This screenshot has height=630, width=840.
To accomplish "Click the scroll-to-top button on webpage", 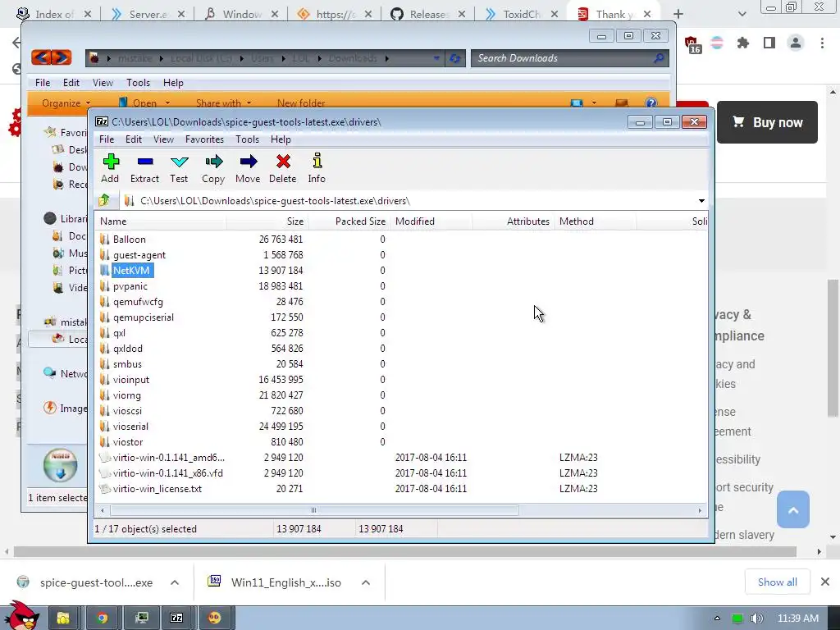I will [x=793, y=509].
